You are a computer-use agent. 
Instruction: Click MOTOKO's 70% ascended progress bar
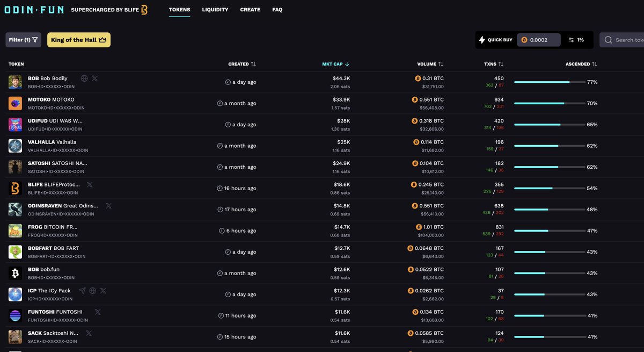tap(550, 103)
